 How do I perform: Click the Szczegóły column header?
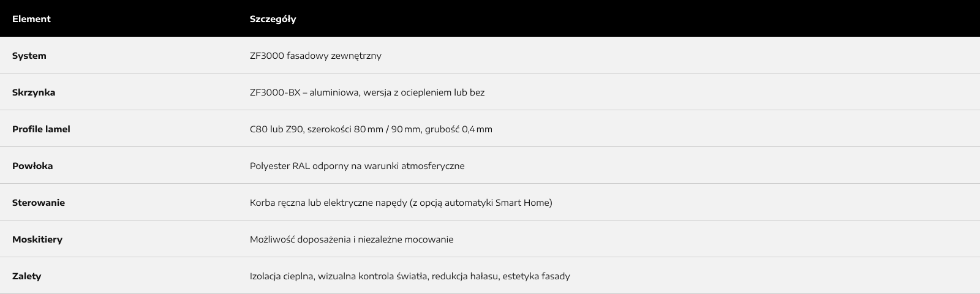tap(273, 19)
